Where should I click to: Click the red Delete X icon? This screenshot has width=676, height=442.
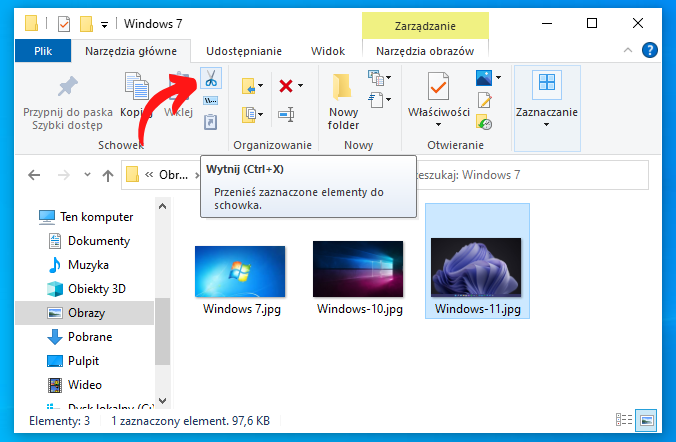pos(286,86)
